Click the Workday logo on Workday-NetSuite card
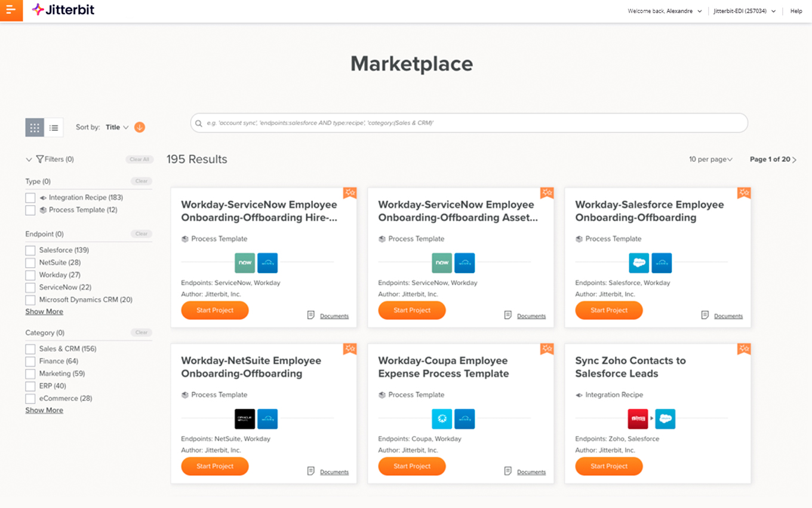 click(267, 418)
